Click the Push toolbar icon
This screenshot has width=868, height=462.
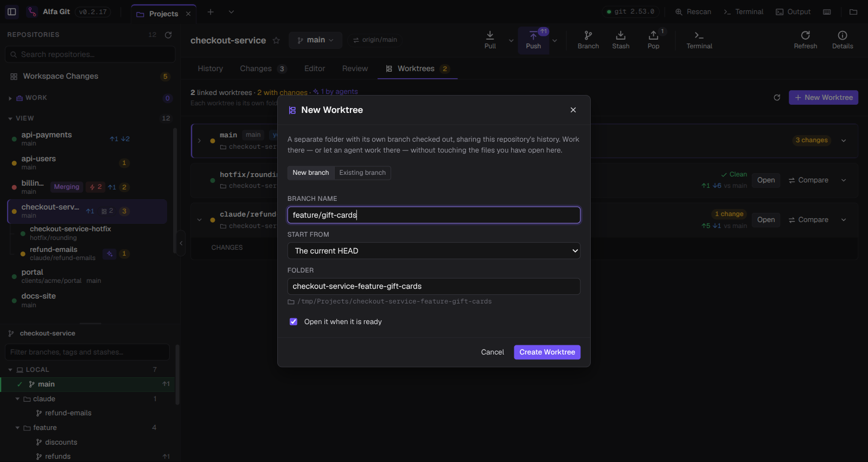click(533, 40)
